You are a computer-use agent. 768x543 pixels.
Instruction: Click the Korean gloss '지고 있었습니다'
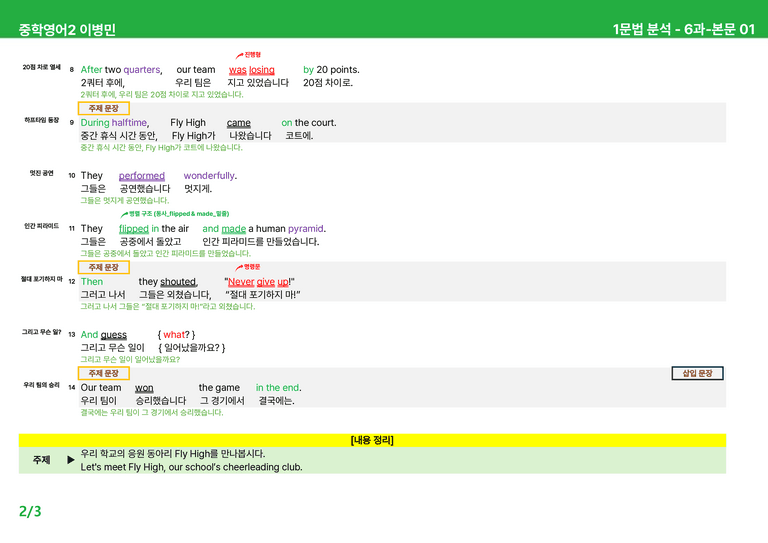tap(258, 83)
